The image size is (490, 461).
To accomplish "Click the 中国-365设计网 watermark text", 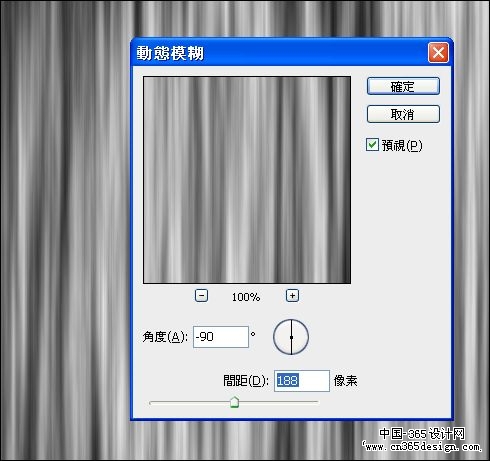I will 422,434.
